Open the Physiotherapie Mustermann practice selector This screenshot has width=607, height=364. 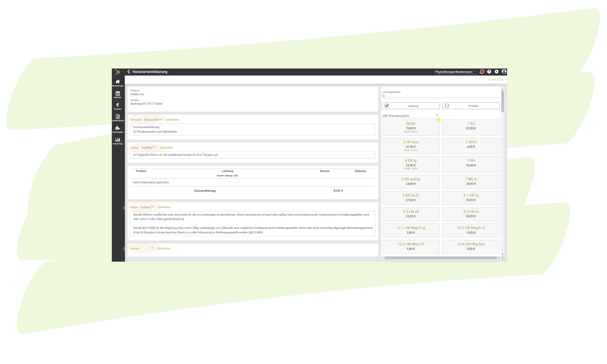coord(455,72)
